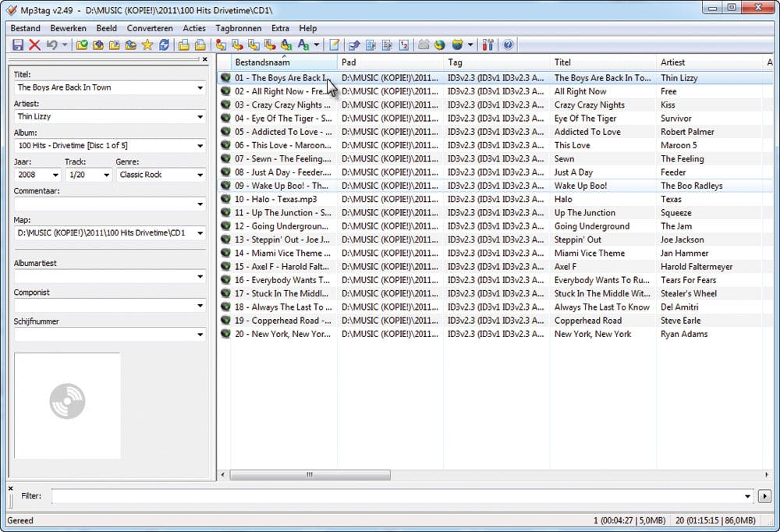Open the Beeld menu
This screenshot has height=532, width=780.
coord(106,28)
